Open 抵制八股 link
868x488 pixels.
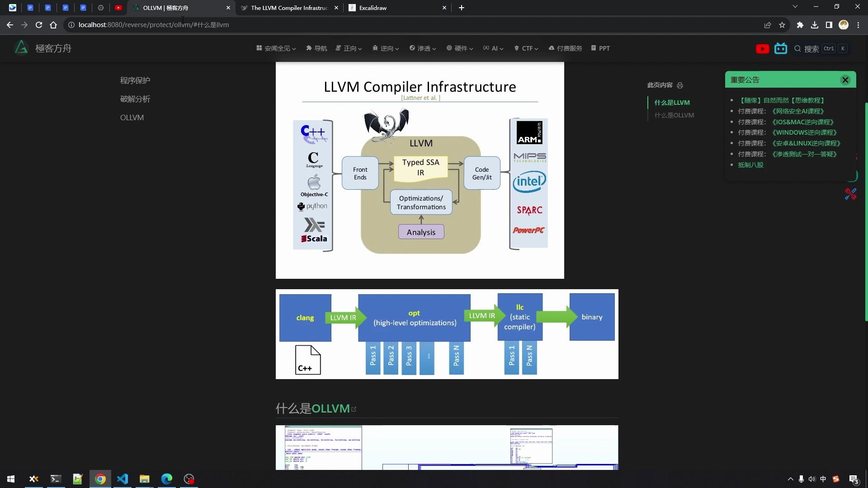750,165
